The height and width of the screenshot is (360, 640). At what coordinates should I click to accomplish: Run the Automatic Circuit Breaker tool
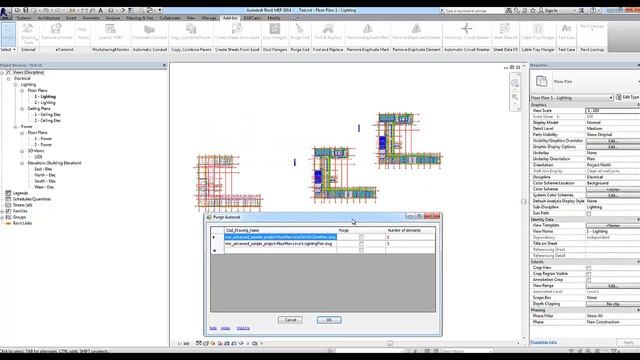467,32
